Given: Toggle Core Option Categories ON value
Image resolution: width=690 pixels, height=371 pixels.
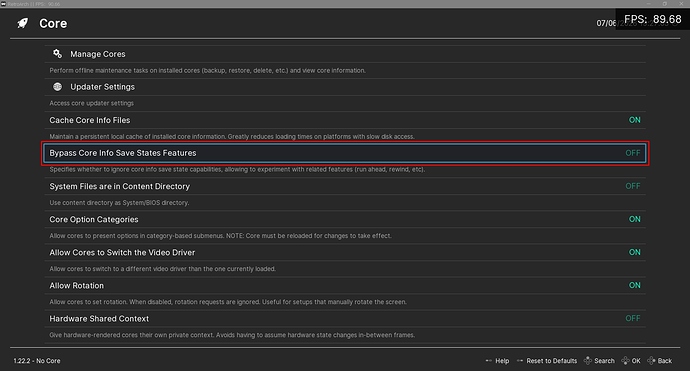Looking at the screenshot, I should (635, 219).
